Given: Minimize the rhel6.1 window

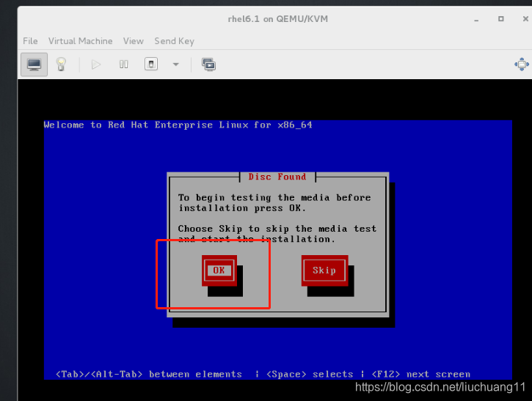Looking at the screenshot, I should [x=476, y=19].
